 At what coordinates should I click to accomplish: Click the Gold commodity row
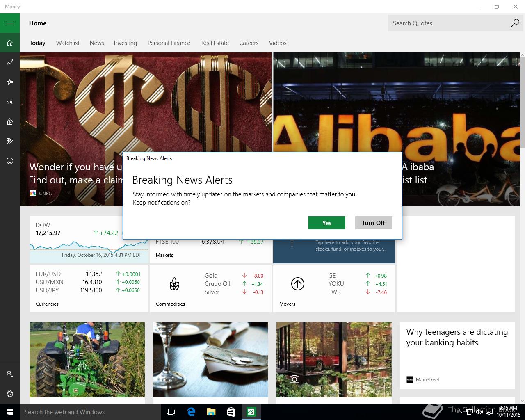click(234, 276)
